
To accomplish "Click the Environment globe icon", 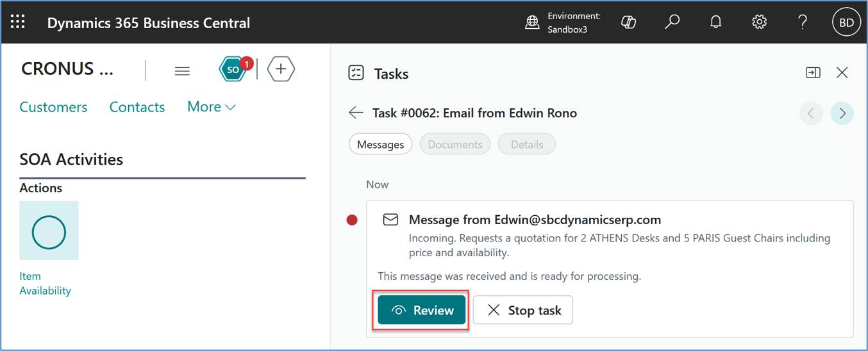I will click(x=532, y=22).
